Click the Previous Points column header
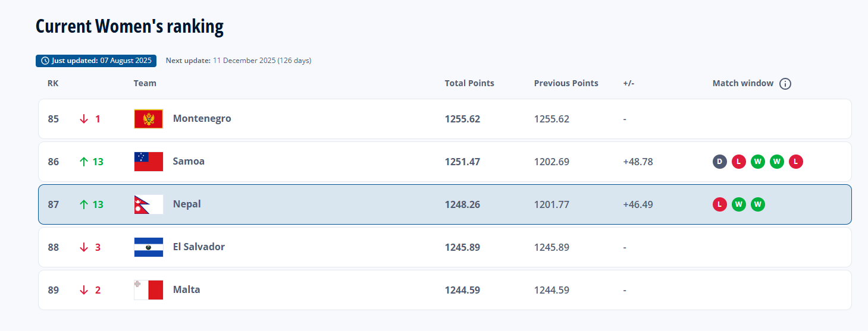The height and width of the screenshot is (331, 868). (566, 83)
